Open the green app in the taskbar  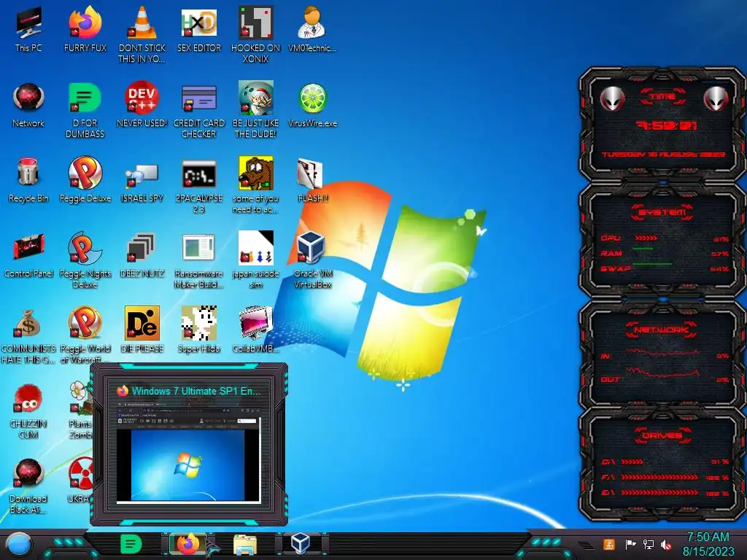(131, 544)
